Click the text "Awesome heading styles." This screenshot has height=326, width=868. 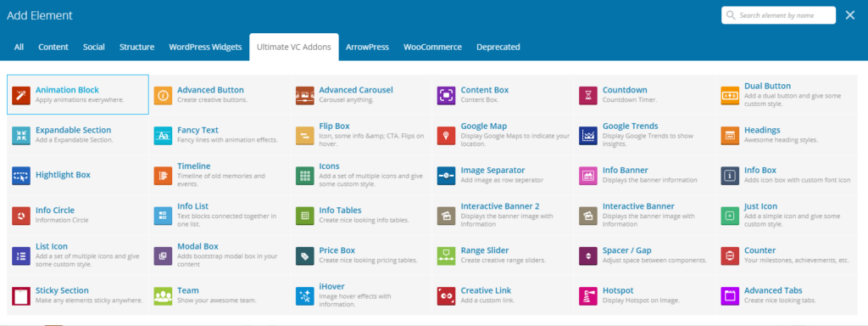click(x=781, y=140)
